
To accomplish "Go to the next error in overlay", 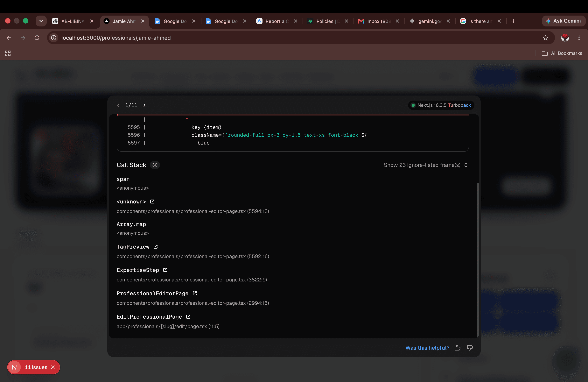I will [x=144, y=105].
